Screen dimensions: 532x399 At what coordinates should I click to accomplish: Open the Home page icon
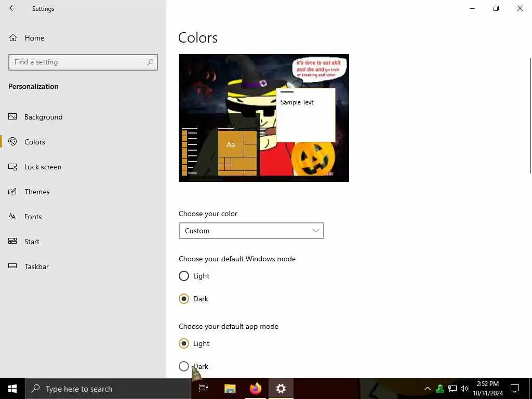coord(13,37)
